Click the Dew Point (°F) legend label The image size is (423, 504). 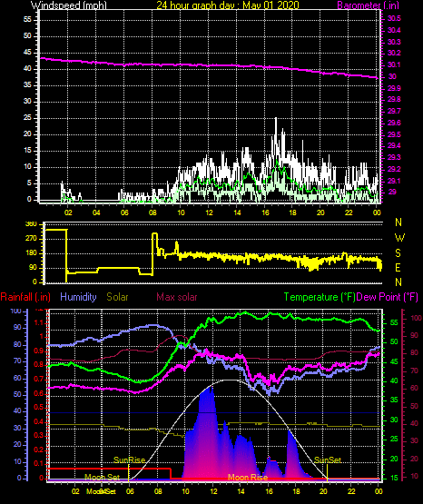(x=388, y=297)
